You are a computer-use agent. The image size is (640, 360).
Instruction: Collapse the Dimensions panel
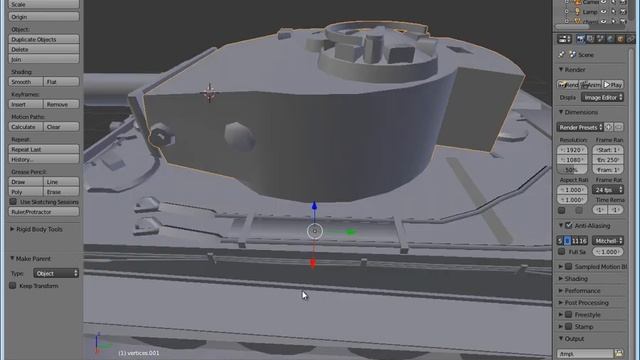[x=561, y=112]
